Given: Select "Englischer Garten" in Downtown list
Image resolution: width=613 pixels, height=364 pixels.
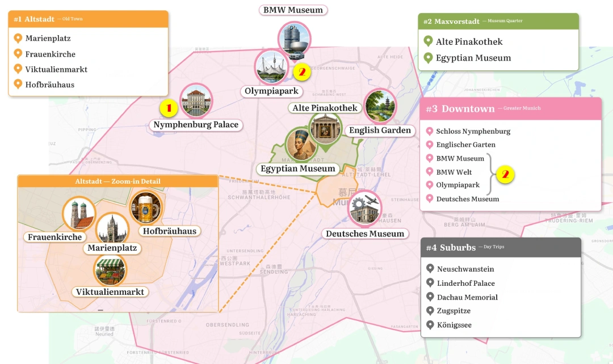Looking at the screenshot, I should point(466,145).
